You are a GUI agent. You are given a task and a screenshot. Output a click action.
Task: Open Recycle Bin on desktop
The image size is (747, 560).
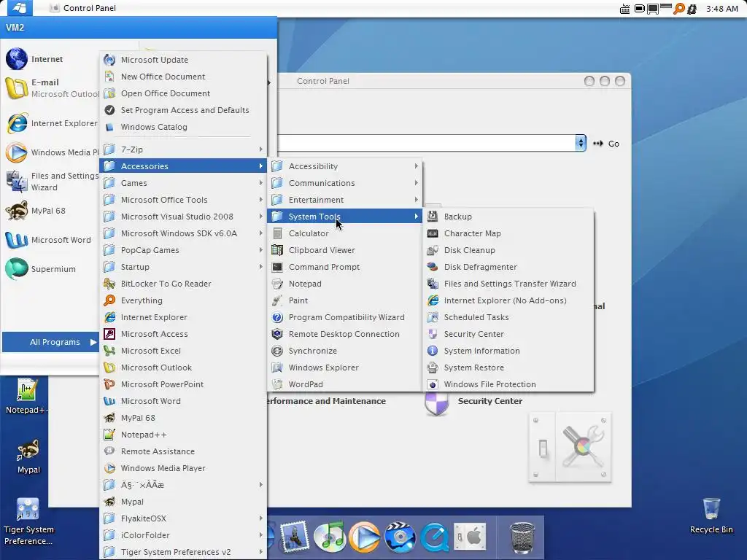coord(711,516)
